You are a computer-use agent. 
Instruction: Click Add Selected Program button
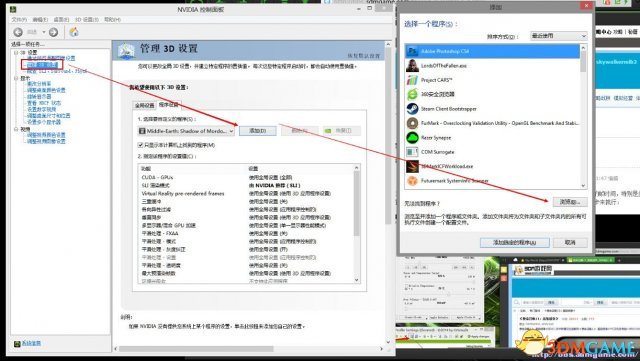pos(514,242)
